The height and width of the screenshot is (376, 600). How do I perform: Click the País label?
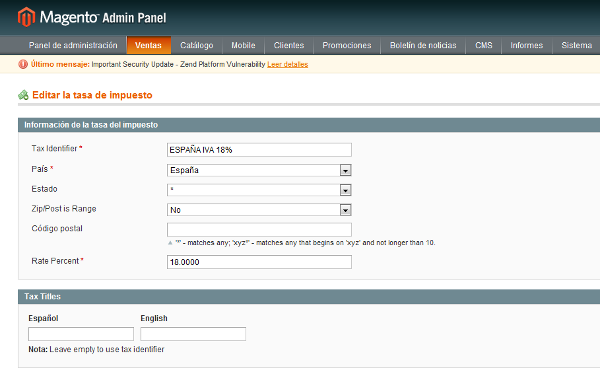pos(39,169)
